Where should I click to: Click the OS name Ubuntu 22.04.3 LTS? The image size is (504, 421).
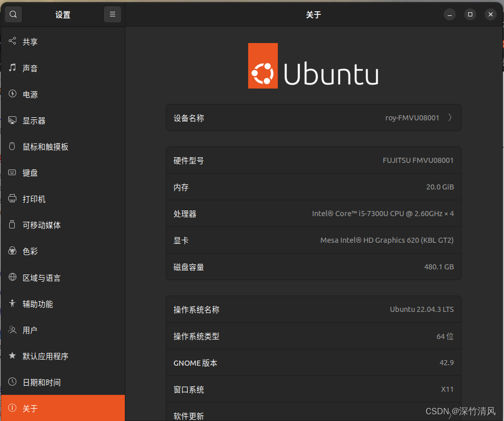point(422,309)
